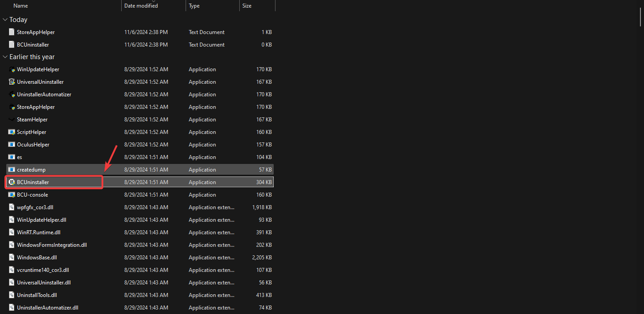Collapse the Earlier this year group chevron
Viewport: 644px width, 314px height.
5,57
